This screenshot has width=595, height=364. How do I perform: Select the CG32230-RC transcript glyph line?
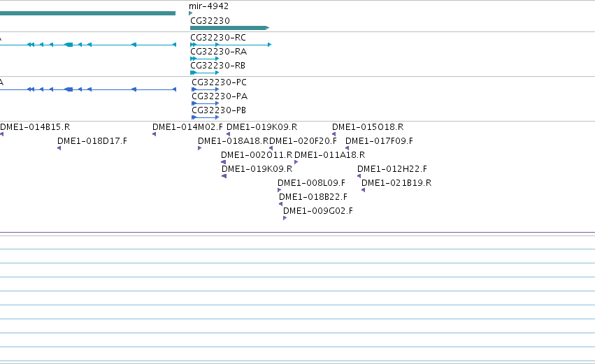(x=231, y=45)
